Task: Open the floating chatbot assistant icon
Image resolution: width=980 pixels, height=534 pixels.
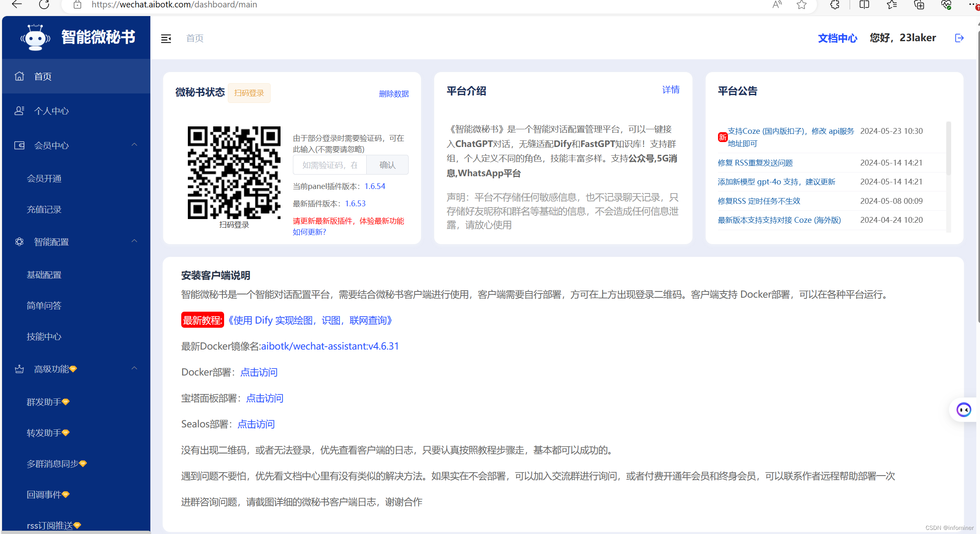Action: [x=964, y=410]
